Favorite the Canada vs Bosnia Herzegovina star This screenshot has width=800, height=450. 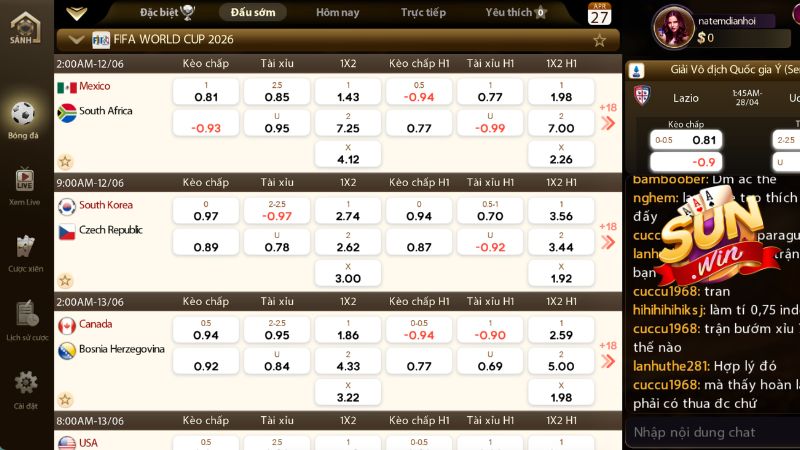[65, 399]
